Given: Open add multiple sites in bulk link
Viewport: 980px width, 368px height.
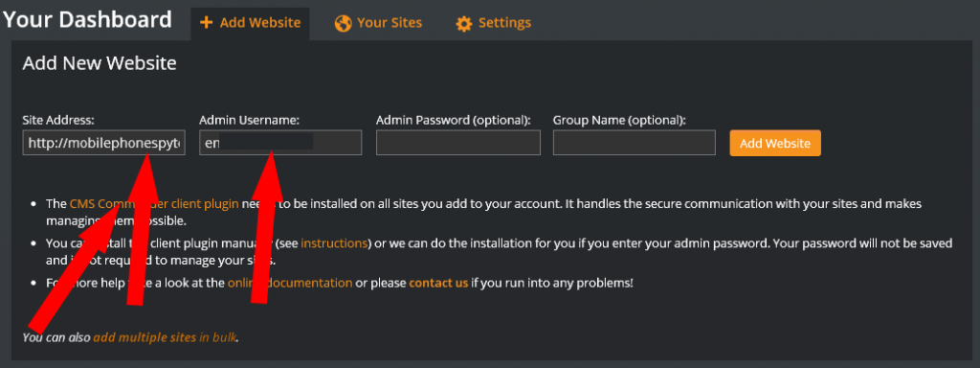Looking at the screenshot, I should click(x=165, y=337).
